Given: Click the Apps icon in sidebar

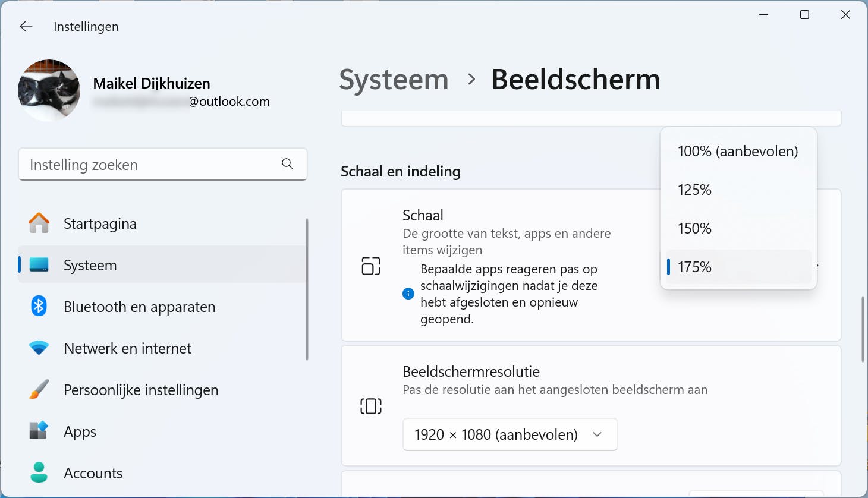Looking at the screenshot, I should (x=39, y=430).
